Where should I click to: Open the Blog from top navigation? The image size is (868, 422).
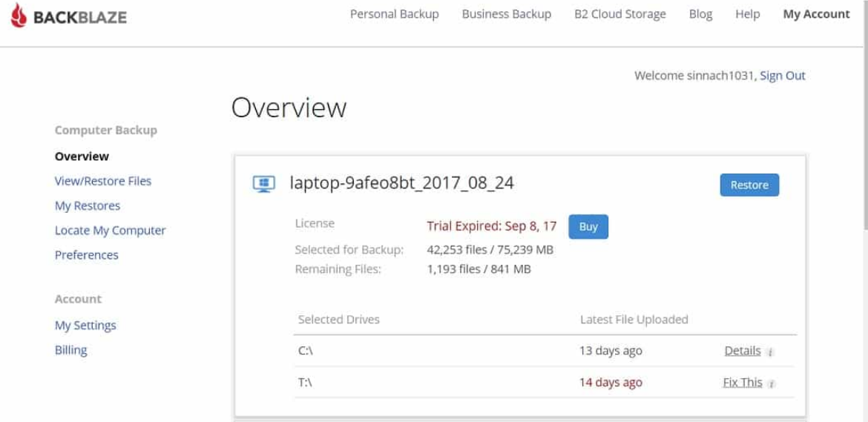pyautogui.click(x=700, y=14)
